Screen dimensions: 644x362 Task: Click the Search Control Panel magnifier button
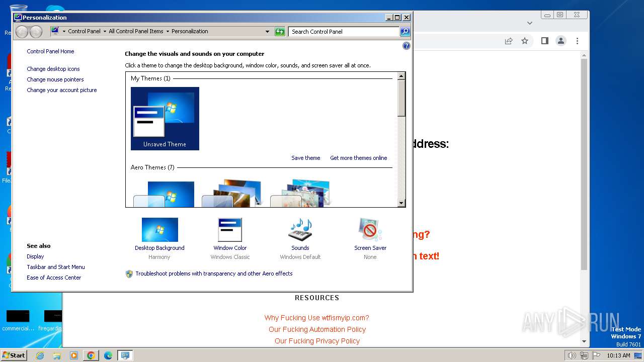(x=405, y=32)
